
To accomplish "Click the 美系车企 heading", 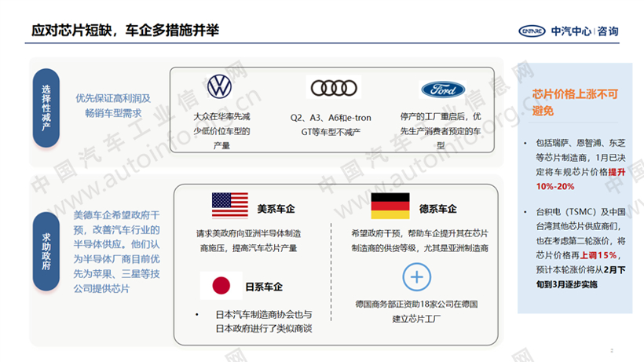I will click(276, 210).
